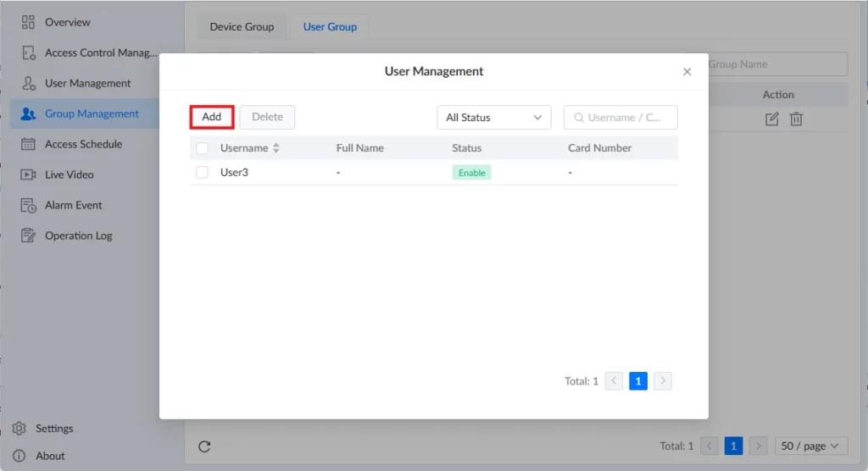The width and height of the screenshot is (868, 471).
Task: Click the Delete button in dialog
Action: [x=267, y=117]
